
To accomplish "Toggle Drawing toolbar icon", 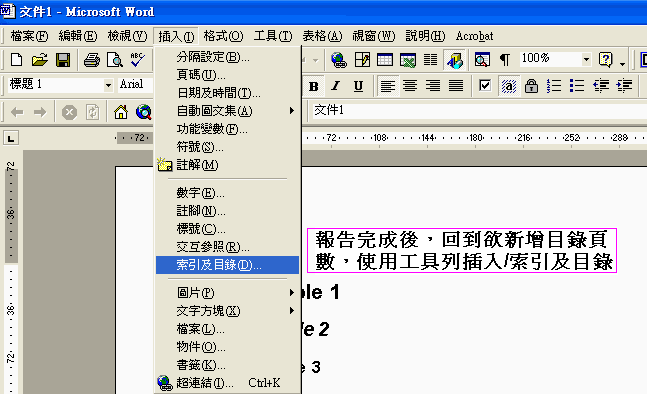I will 455,60.
